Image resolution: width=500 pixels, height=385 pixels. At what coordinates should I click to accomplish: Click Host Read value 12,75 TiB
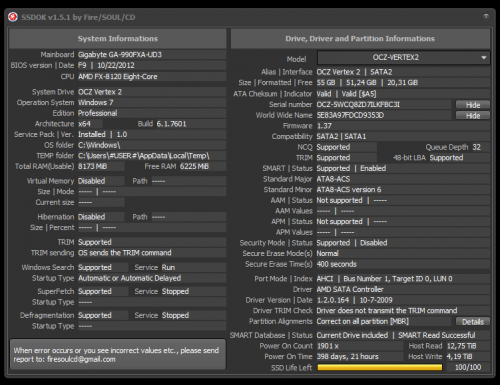click(x=462, y=346)
